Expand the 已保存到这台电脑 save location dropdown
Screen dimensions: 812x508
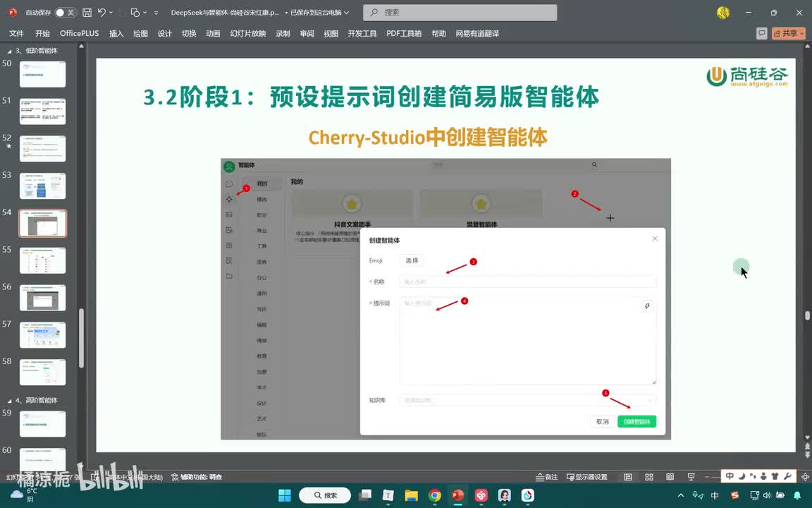347,13
